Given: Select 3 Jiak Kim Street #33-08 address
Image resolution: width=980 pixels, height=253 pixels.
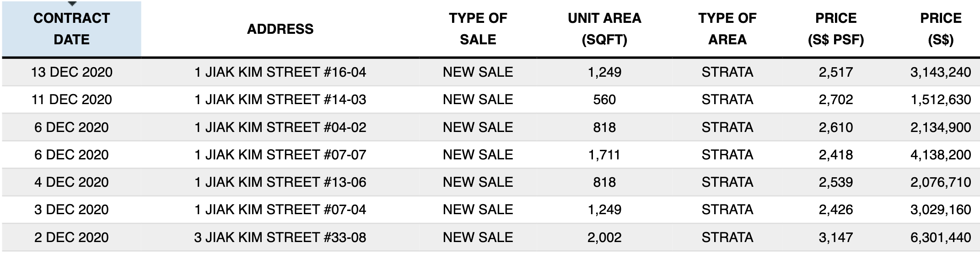Looking at the screenshot, I should [x=280, y=237].
